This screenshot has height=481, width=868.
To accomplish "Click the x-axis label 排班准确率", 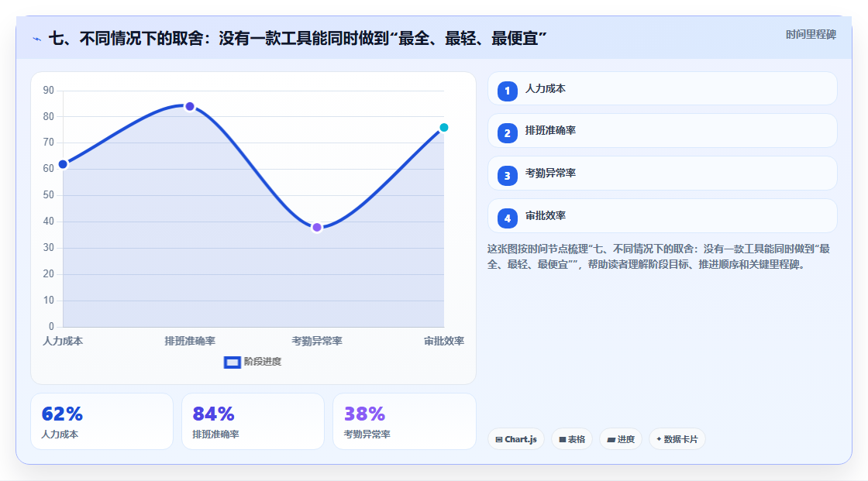I will pos(190,342).
